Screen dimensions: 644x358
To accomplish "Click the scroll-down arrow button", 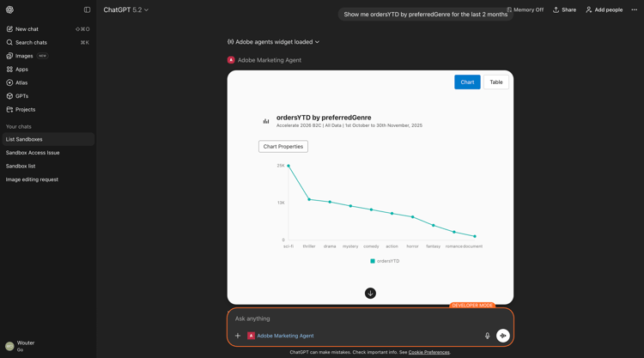I will click(370, 293).
